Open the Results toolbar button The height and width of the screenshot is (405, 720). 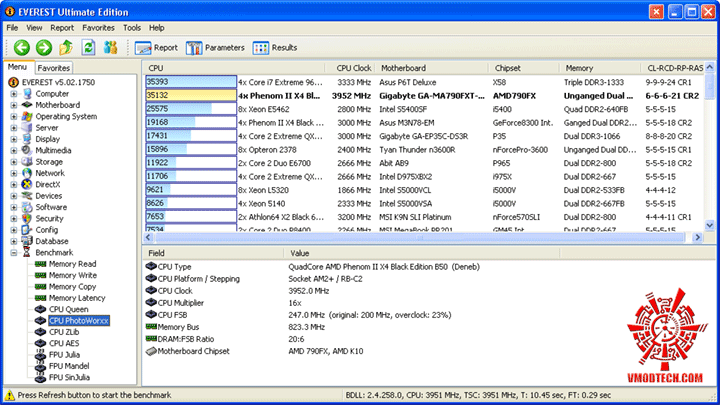coord(275,48)
